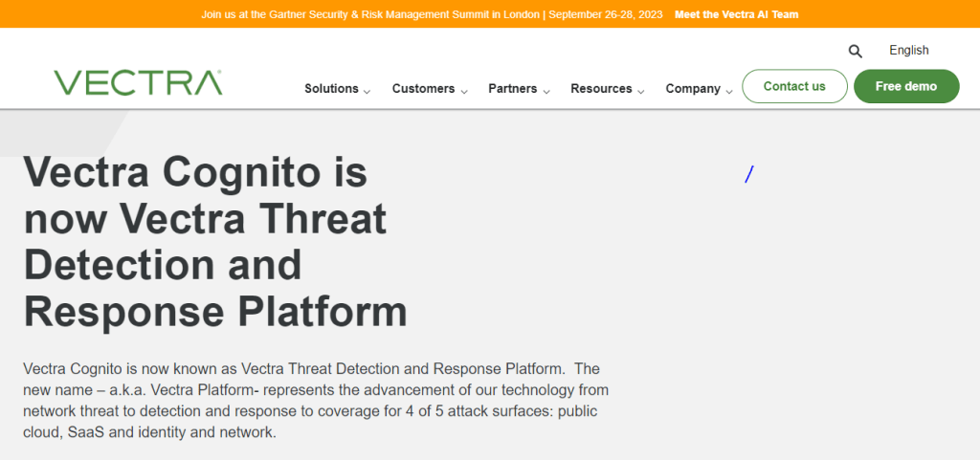Click the Gartner Summit announcement text
The width and height of the screenshot is (980, 460).
pos(432,14)
